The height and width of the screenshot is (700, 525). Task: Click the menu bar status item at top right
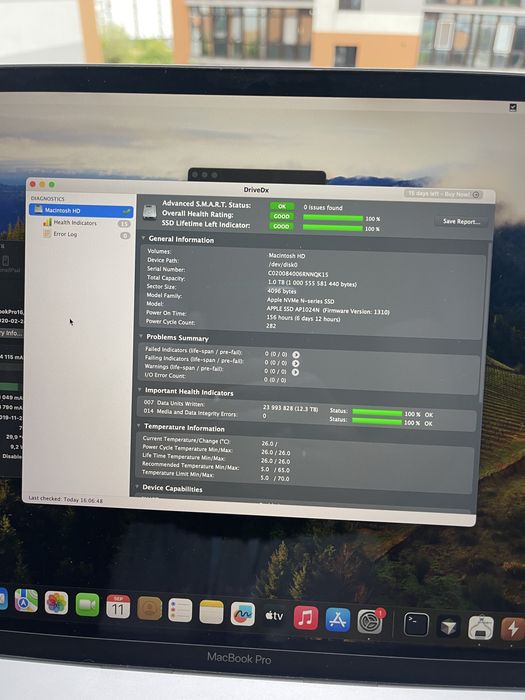513,107
